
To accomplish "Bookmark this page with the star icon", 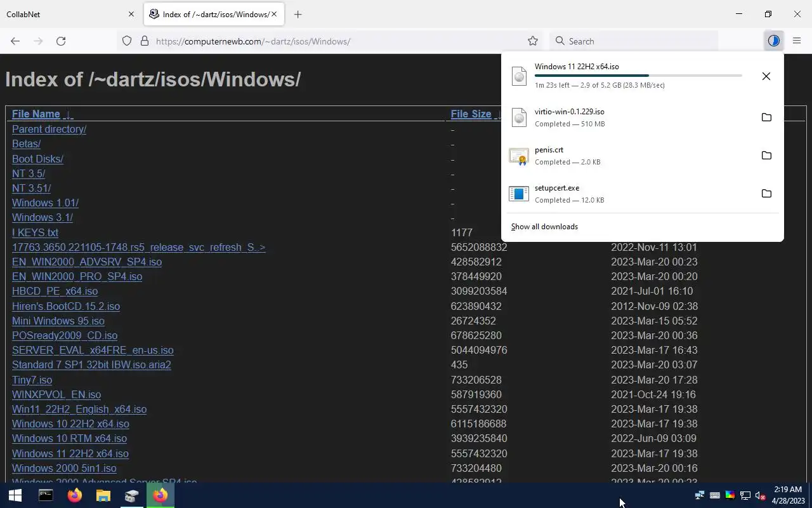I will pos(533,41).
